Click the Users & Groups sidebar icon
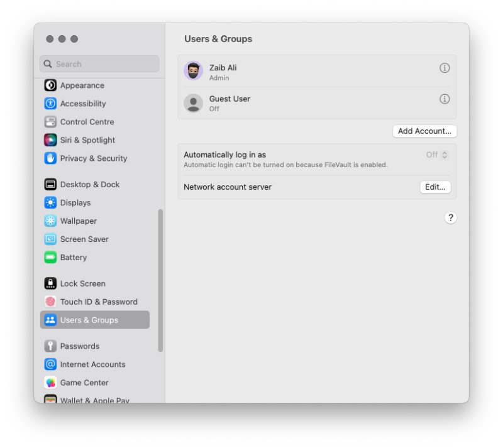The width and height of the screenshot is (503, 448). click(x=50, y=320)
